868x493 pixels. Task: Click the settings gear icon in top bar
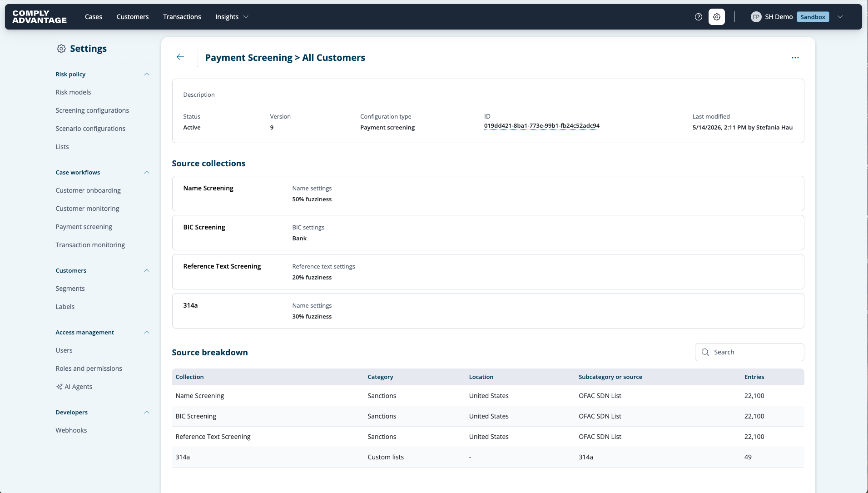pos(717,17)
